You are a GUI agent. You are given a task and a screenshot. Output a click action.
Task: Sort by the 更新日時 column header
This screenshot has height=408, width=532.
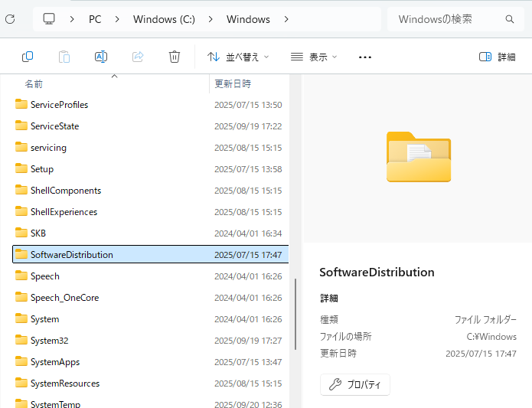[x=233, y=83]
